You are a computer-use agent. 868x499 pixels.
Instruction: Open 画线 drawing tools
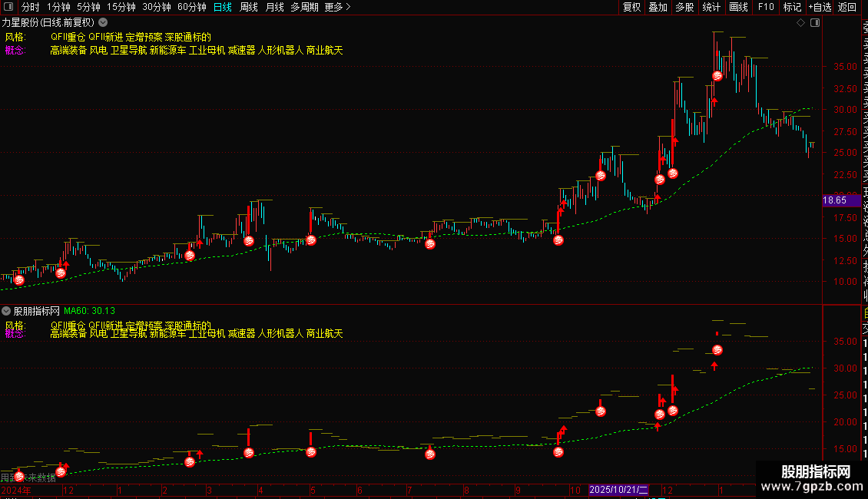738,7
